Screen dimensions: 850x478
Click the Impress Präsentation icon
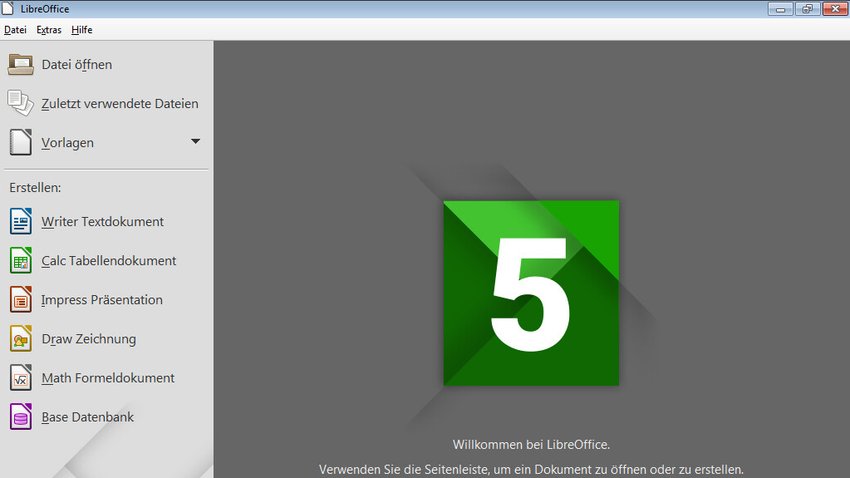[x=21, y=299]
